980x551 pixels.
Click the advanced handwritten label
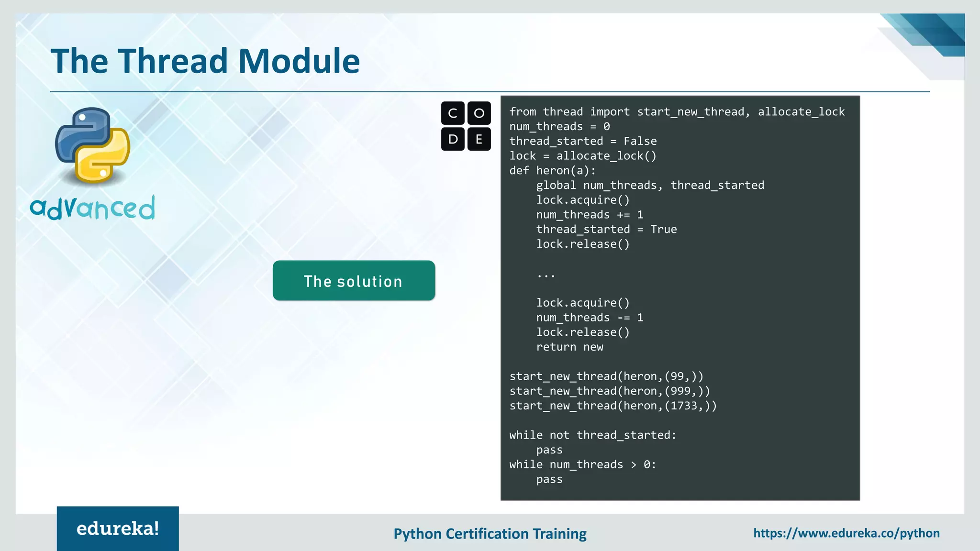click(x=93, y=209)
